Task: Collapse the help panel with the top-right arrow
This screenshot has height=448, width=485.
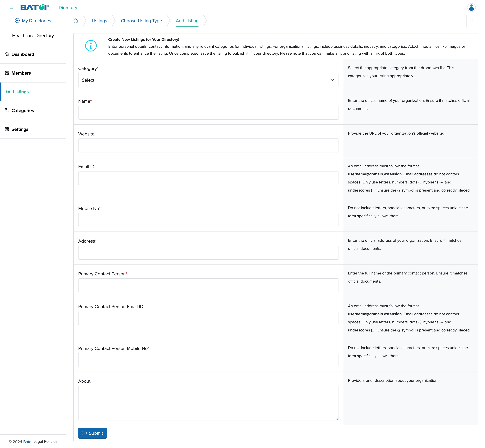Action: [472, 21]
